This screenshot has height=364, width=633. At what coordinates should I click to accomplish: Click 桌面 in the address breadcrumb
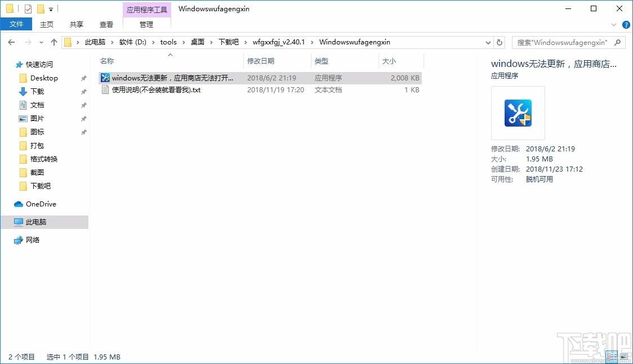198,42
